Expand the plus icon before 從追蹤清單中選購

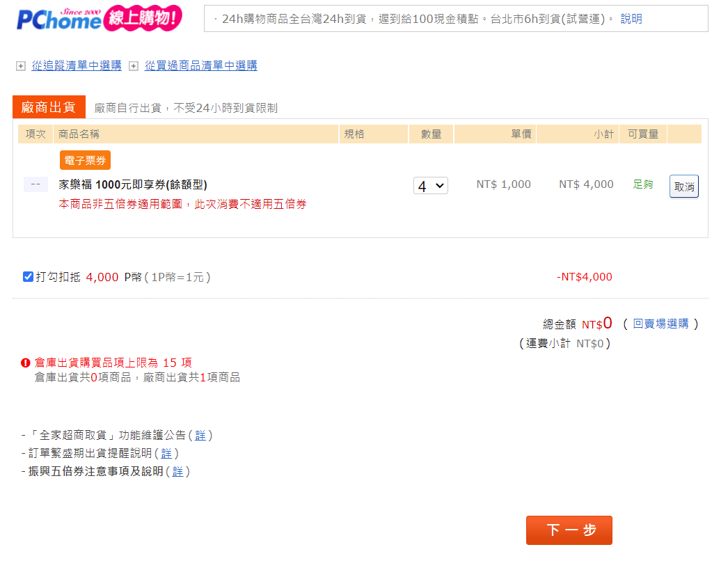coord(20,66)
